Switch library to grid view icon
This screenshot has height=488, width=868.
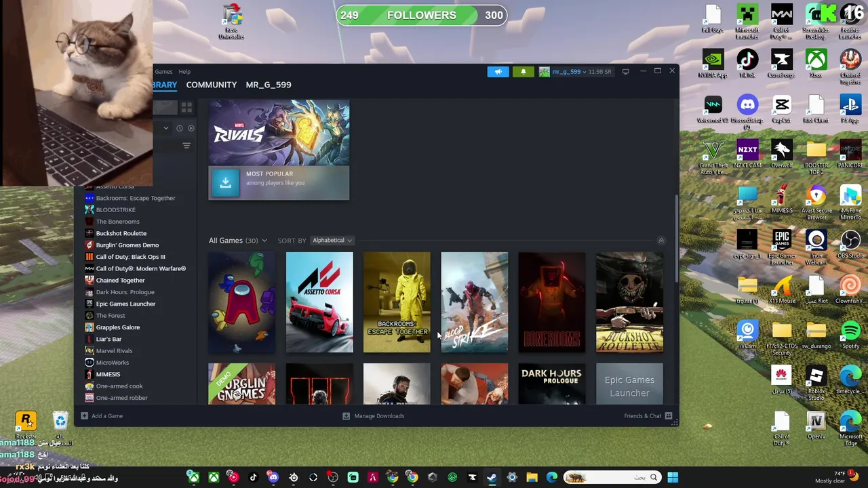pyautogui.click(x=186, y=108)
